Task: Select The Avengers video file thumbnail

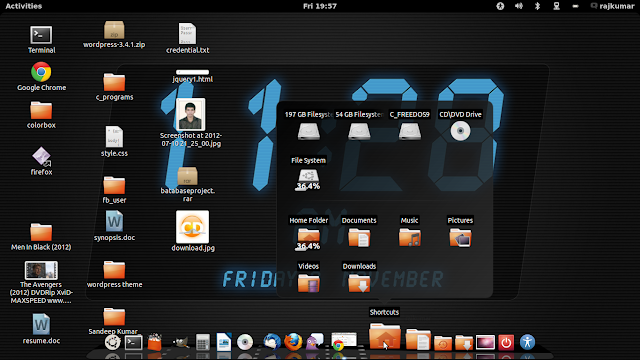Action: coord(41,270)
